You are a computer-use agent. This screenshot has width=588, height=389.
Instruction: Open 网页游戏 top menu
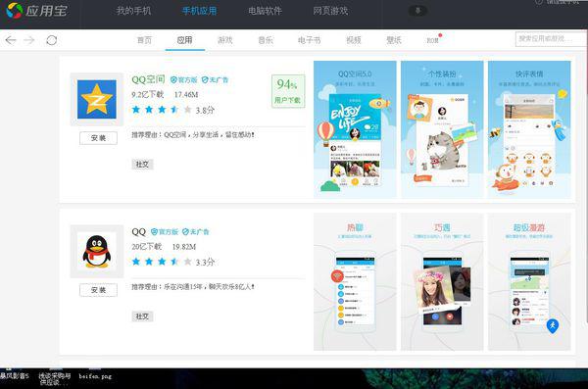330,11
